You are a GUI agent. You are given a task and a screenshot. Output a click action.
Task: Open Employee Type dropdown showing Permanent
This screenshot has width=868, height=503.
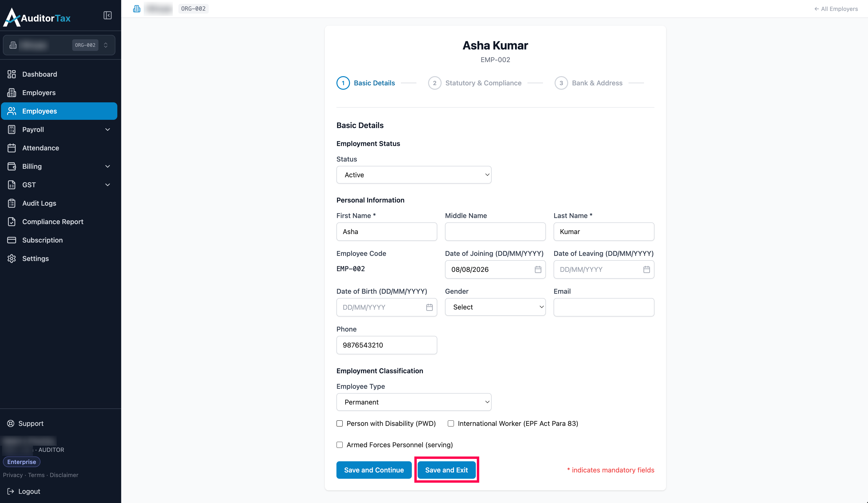click(414, 402)
